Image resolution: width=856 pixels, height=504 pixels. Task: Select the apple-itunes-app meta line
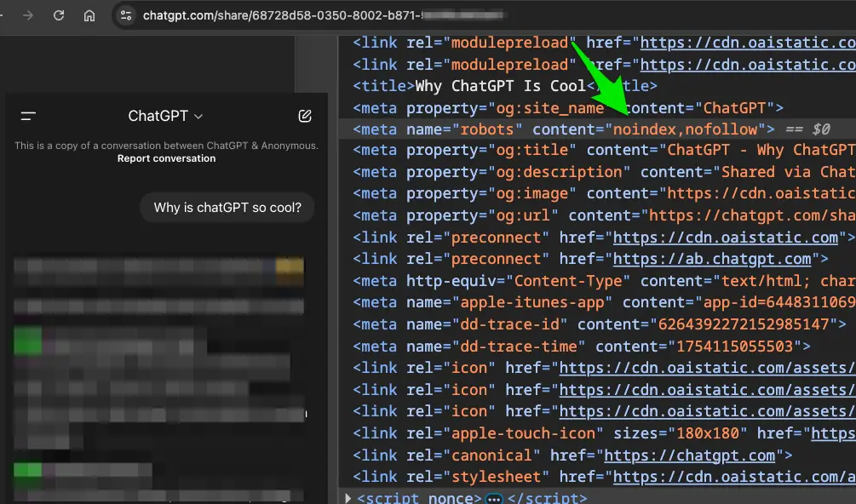(x=604, y=303)
